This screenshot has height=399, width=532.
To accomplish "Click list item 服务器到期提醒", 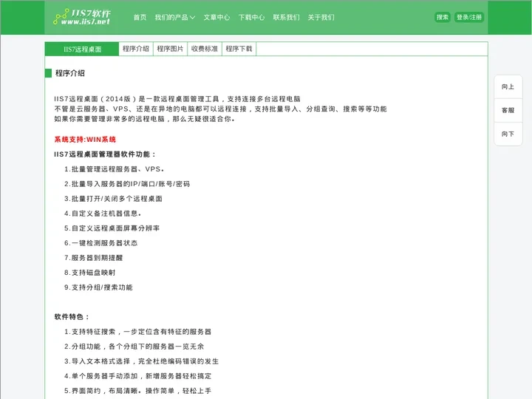I will 94,258.
